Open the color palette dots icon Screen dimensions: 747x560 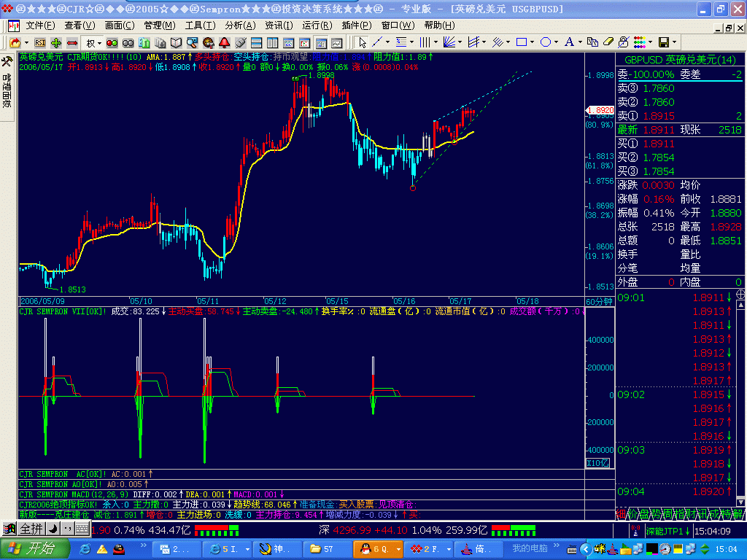pyautogui.click(x=640, y=42)
